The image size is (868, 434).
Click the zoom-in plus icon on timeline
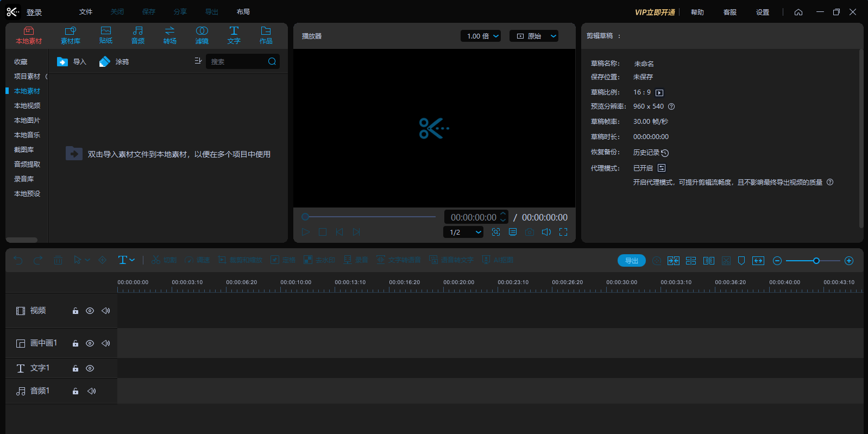click(x=849, y=261)
